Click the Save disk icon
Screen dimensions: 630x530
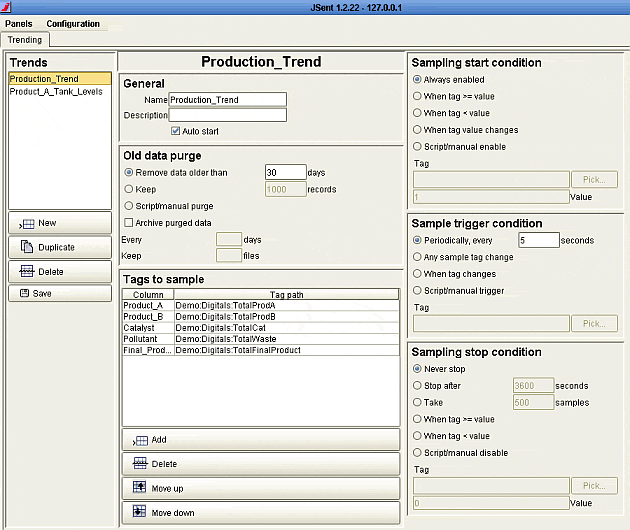pos(25,293)
